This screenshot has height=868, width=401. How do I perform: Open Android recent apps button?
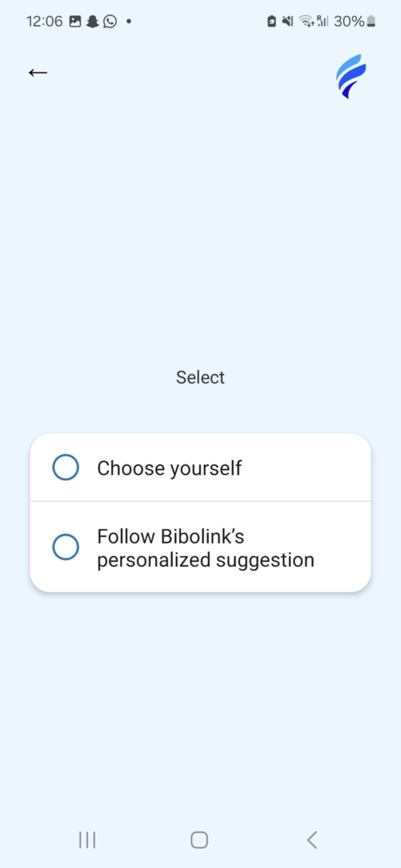(87, 840)
